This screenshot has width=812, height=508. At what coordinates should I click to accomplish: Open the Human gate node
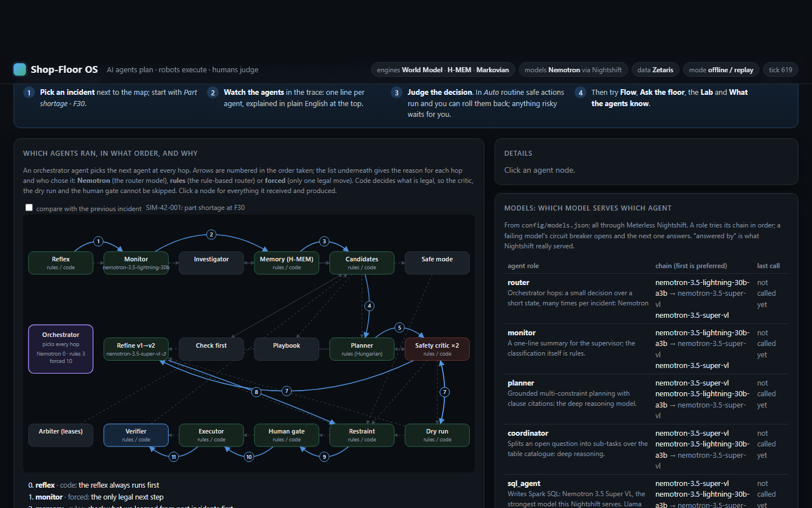(286, 435)
